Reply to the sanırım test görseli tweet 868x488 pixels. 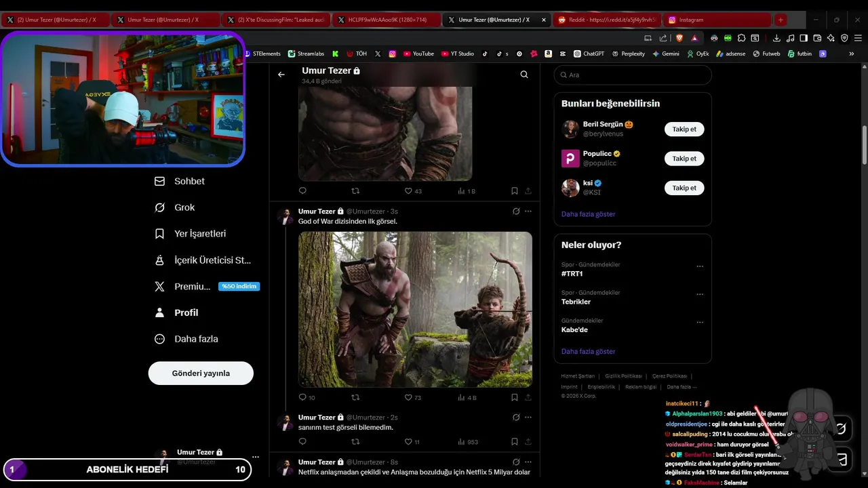pyautogui.click(x=302, y=442)
